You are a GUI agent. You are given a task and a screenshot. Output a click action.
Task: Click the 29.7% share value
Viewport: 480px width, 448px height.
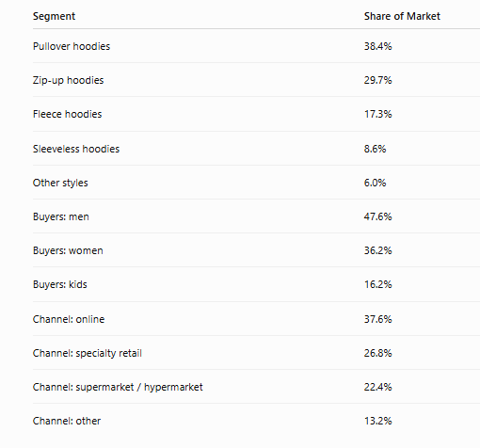click(x=377, y=80)
